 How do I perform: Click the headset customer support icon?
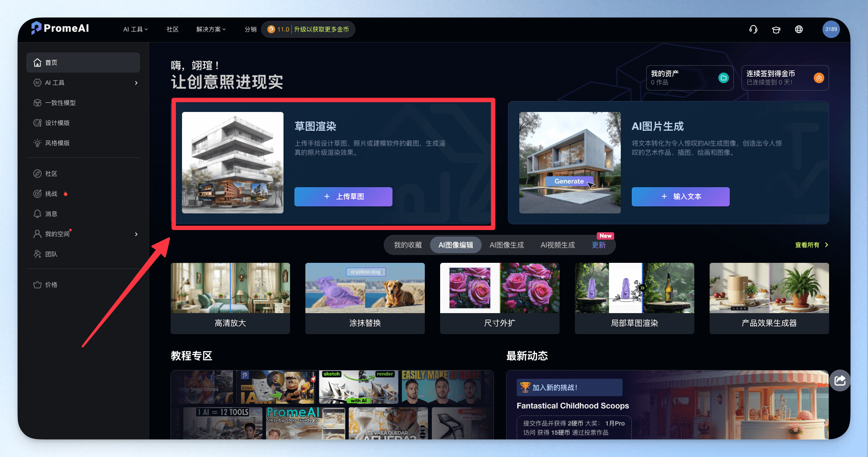click(x=753, y=29)
